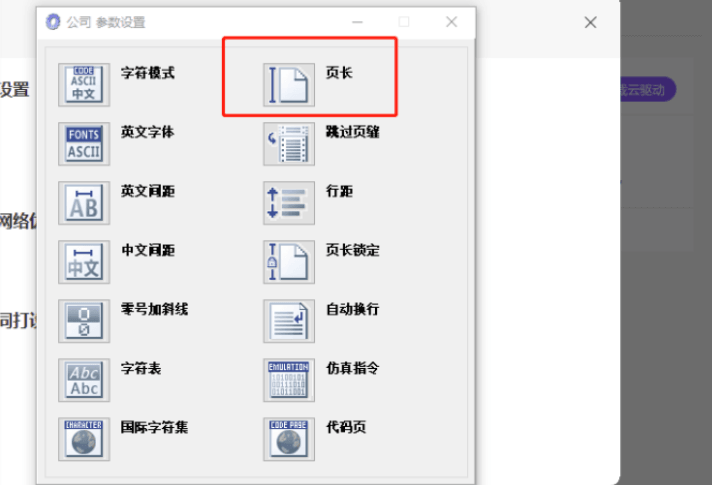Click the 自动换行 text label
Screen dimensions: 712x485
pyautogui.click(x=352, y=309)
